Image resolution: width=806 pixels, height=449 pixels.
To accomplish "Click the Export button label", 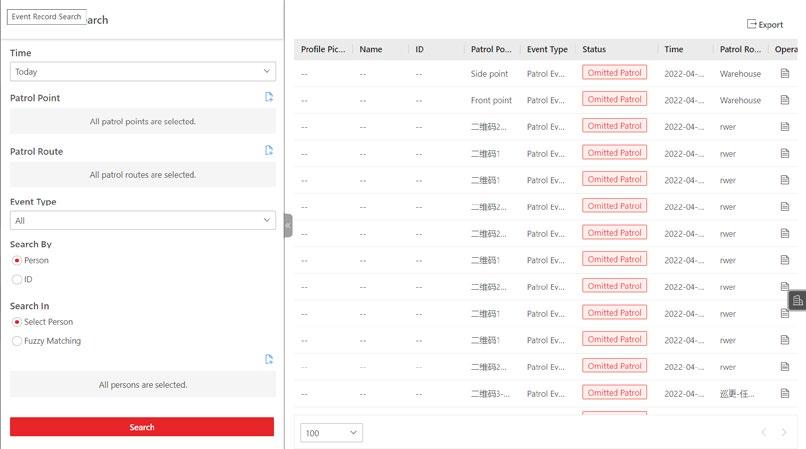I will click(x=771, y=25).
